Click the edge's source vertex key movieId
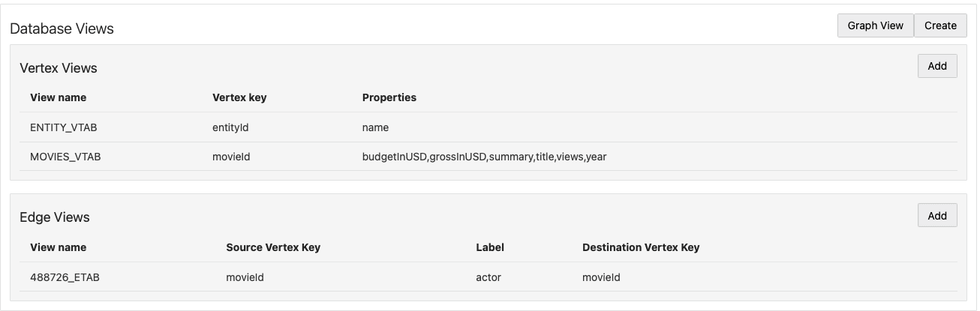This screenshot has width=980, height=311. [x=245, y=277]
